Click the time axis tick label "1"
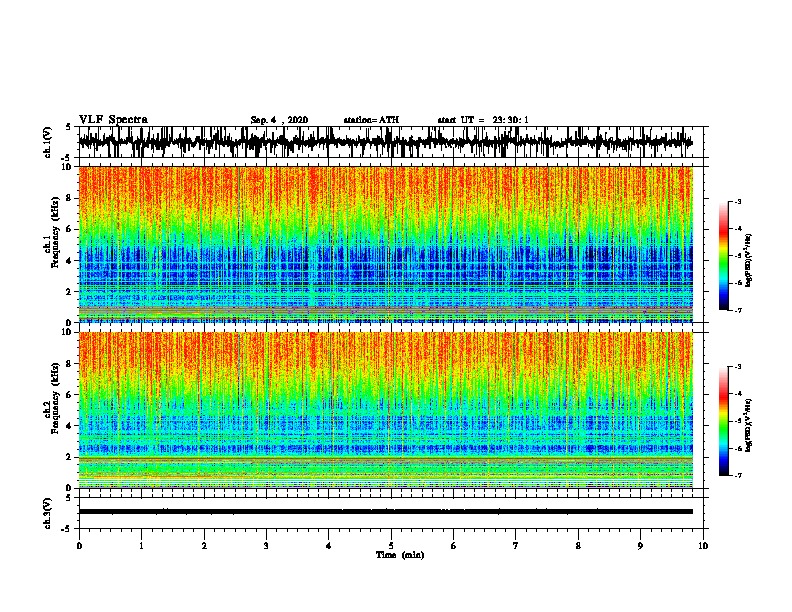 pos(141,546)
